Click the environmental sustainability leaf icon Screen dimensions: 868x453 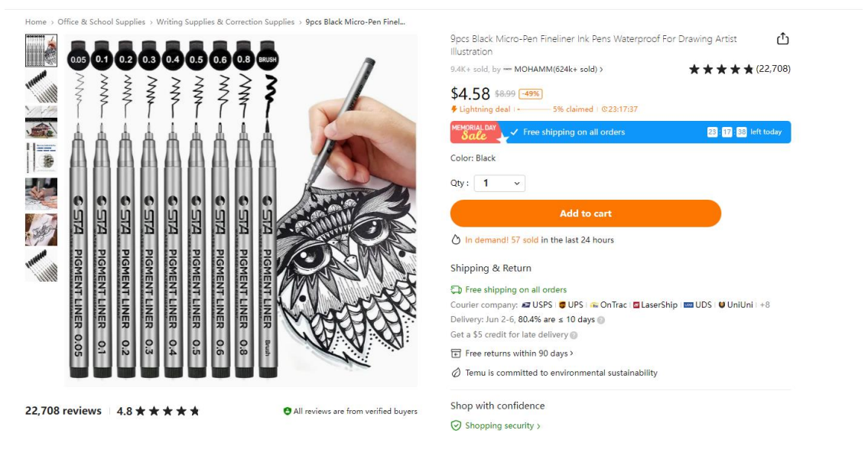(x=456, y=373)
